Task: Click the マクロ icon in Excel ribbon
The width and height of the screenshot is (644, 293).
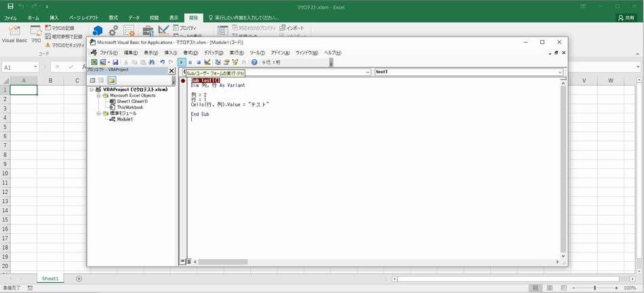Action: [36, 34]
